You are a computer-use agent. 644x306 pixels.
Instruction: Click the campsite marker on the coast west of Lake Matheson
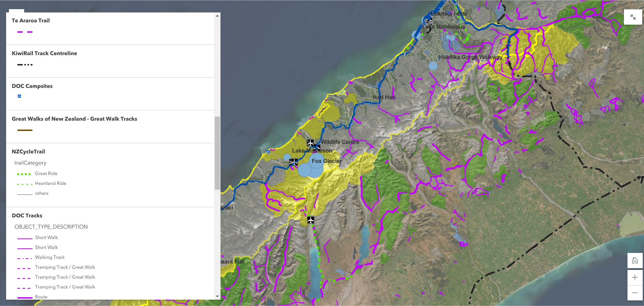pyautogui.click(x=268, y=152)
